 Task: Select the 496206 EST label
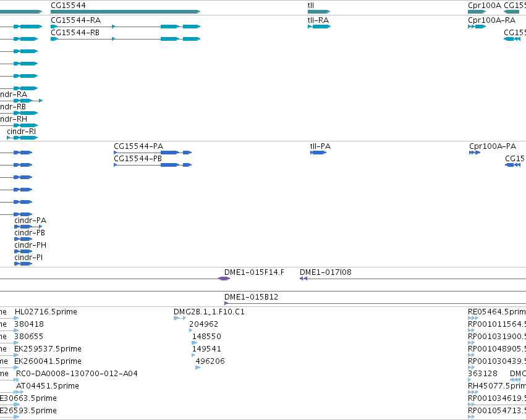(x=210, y=361)
